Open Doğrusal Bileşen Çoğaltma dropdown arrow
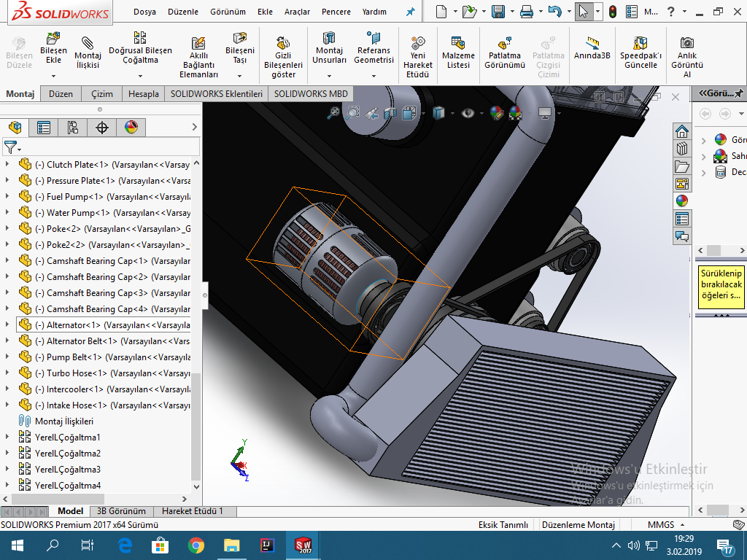 [x=140, y=76]
